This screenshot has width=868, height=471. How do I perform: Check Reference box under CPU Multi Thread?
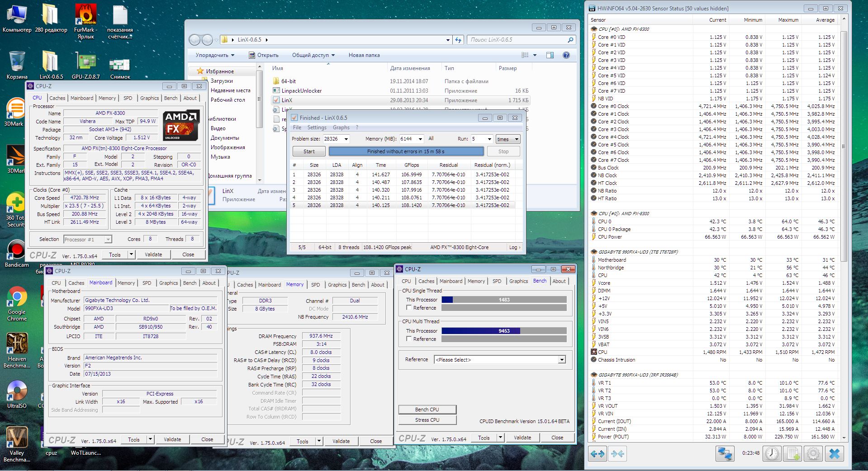(409, 339)
